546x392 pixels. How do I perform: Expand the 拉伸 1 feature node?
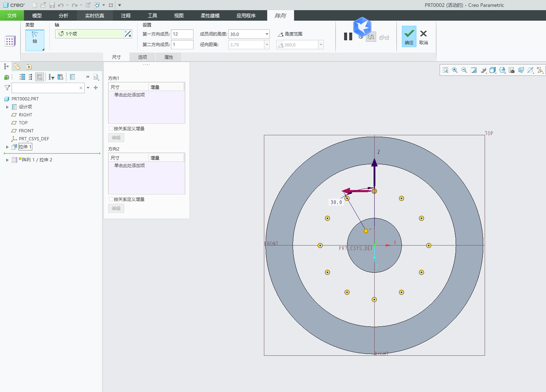point(7,147)
